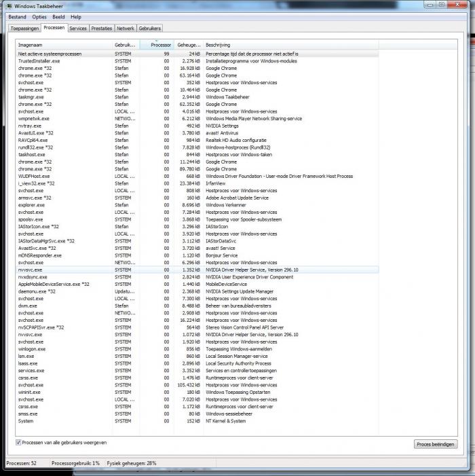The image size is (475, 476).
Task: Open the Opties menu
Action: tap(39, 17)
